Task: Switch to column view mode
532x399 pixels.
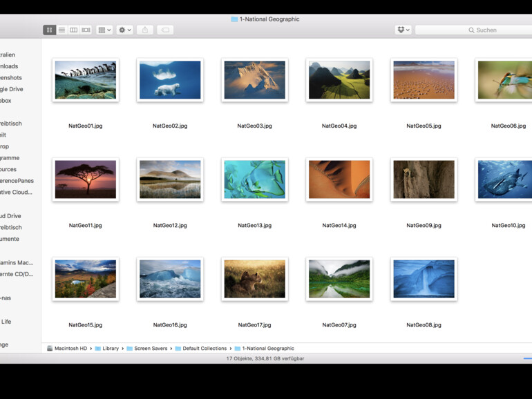Action: point(73,30)
